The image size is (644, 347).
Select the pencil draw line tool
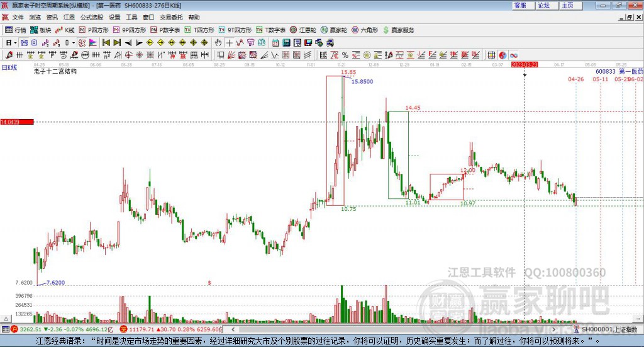tap(9, 55)
